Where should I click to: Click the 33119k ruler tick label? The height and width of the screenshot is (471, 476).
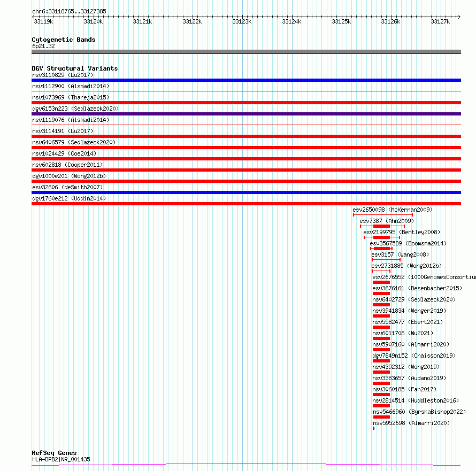pyautogui.click(x=43, y=21)
